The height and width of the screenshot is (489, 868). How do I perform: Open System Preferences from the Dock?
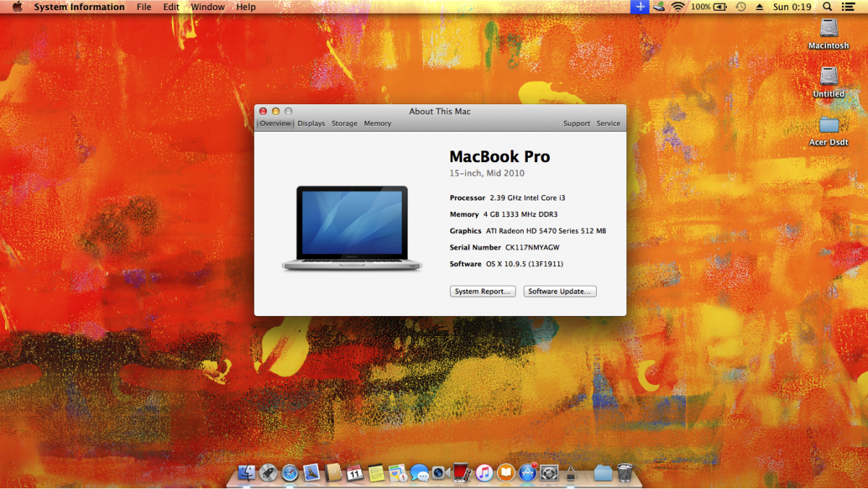549,473
